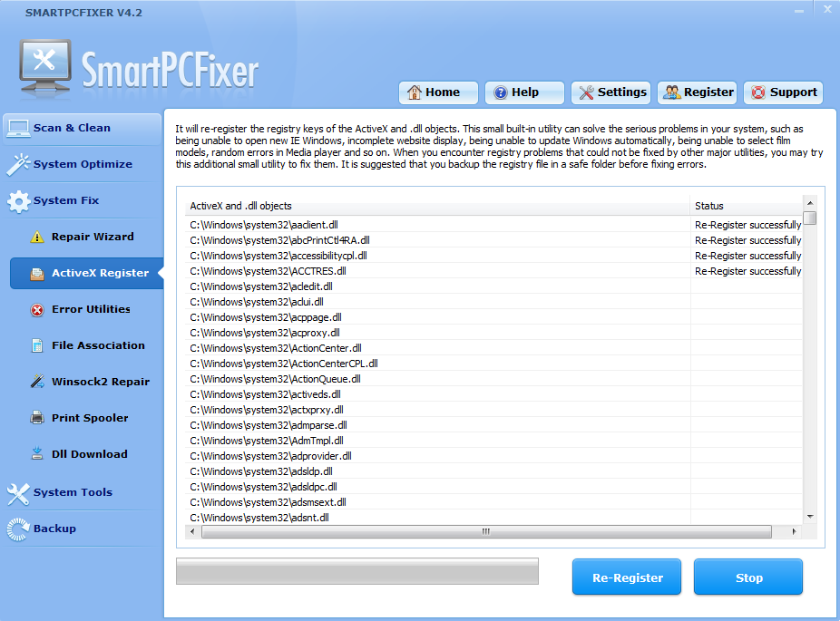Click the Settings tools icon

[x=586, y=92]
